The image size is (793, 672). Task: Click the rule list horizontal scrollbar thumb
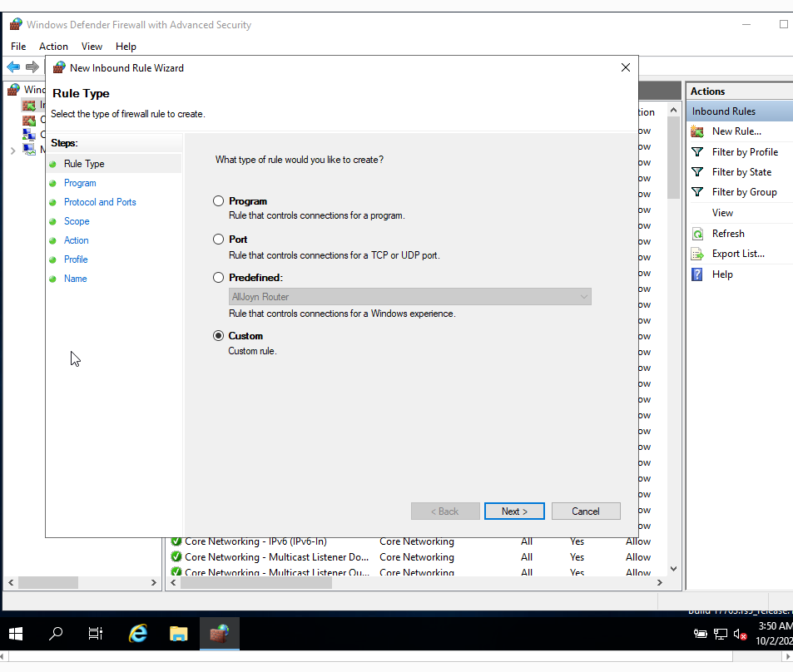(256, 583)
